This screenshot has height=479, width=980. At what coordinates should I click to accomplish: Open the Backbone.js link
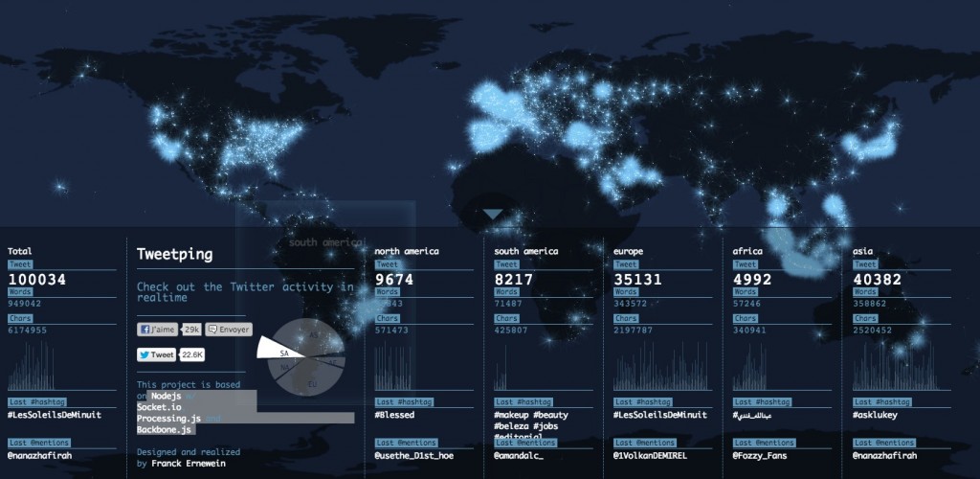pos(164,429)
